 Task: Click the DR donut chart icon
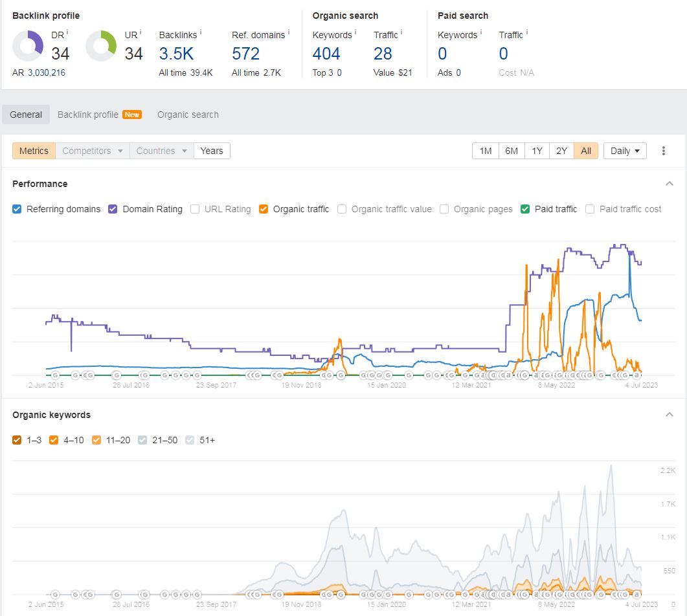click(x=28, y=46)
